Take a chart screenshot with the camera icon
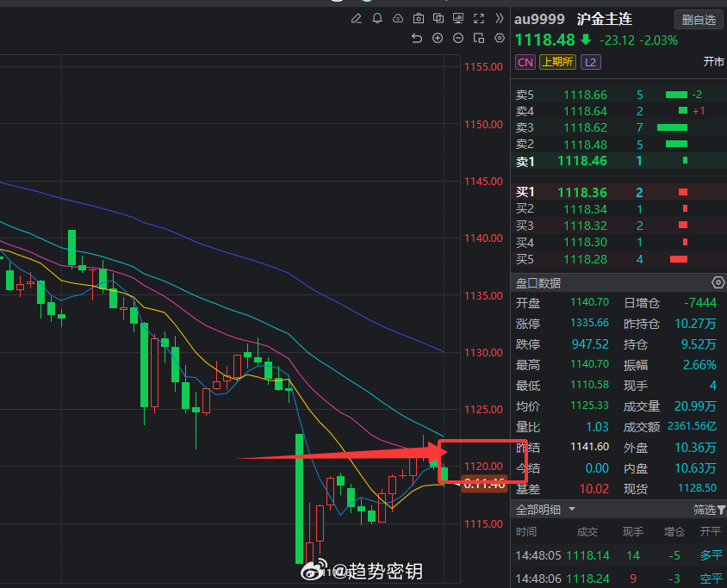 tap(418, 18)
